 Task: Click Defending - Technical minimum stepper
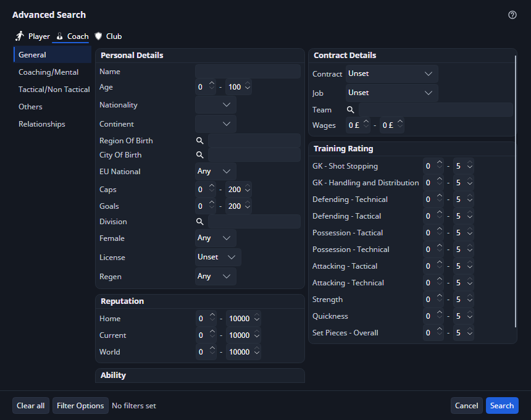[433, 199]
